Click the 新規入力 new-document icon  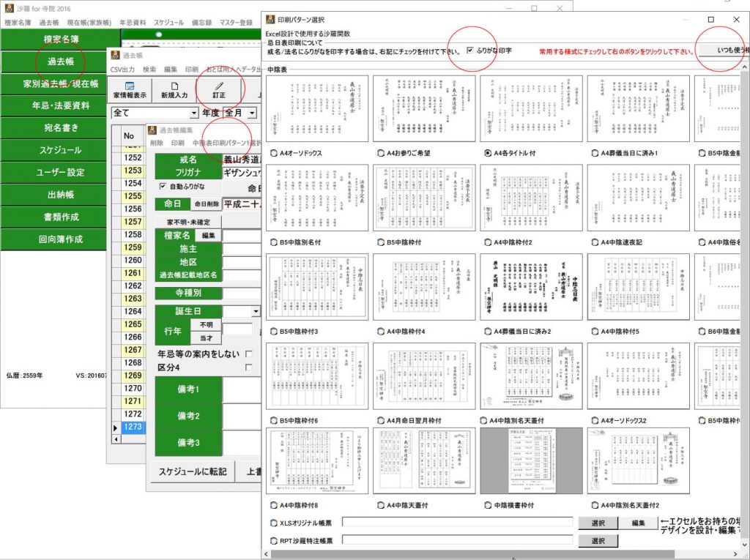[x=174, y=86]
